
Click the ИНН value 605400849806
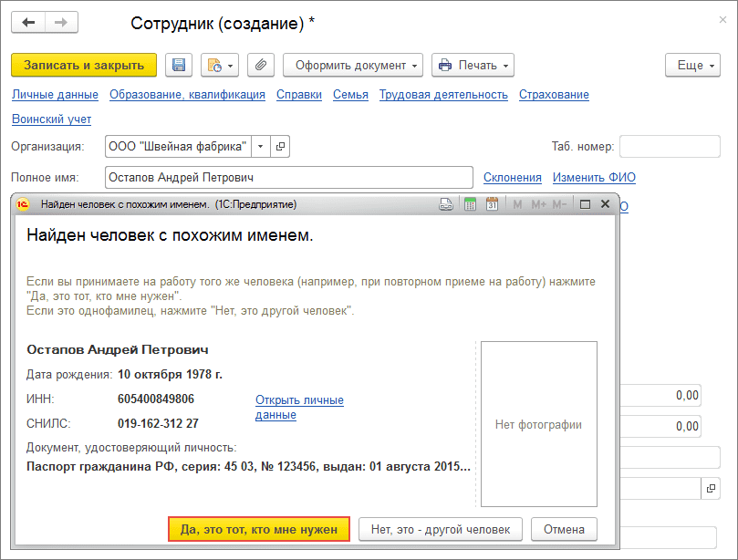156,399
